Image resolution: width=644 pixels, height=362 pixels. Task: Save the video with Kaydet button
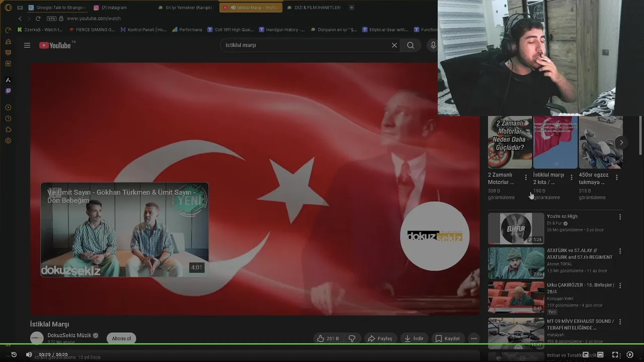point(448,338)
